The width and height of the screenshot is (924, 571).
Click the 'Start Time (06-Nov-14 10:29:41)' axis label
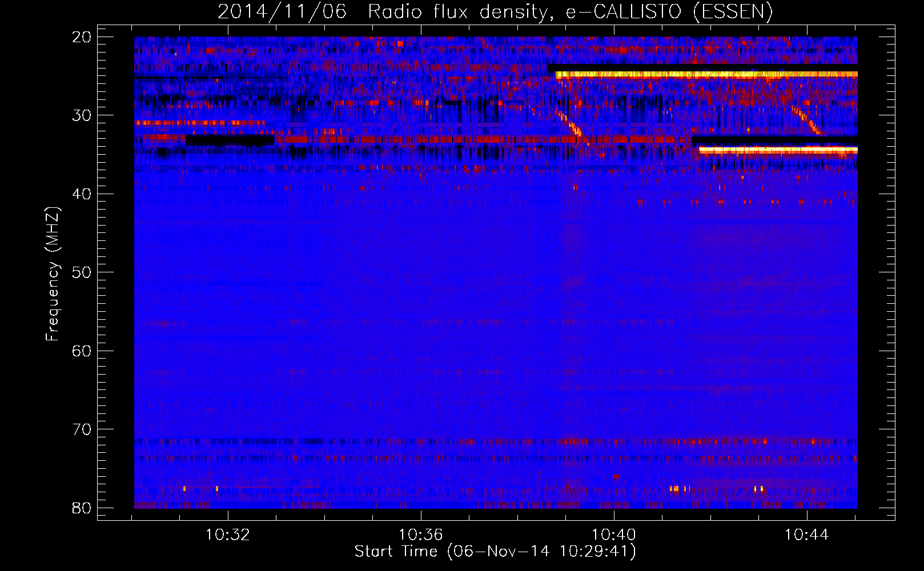495,552
